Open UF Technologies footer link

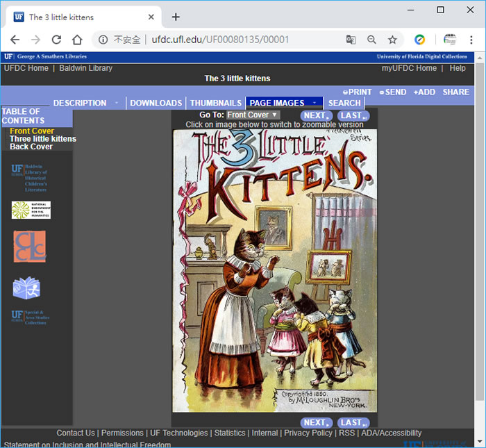[179, 433]
